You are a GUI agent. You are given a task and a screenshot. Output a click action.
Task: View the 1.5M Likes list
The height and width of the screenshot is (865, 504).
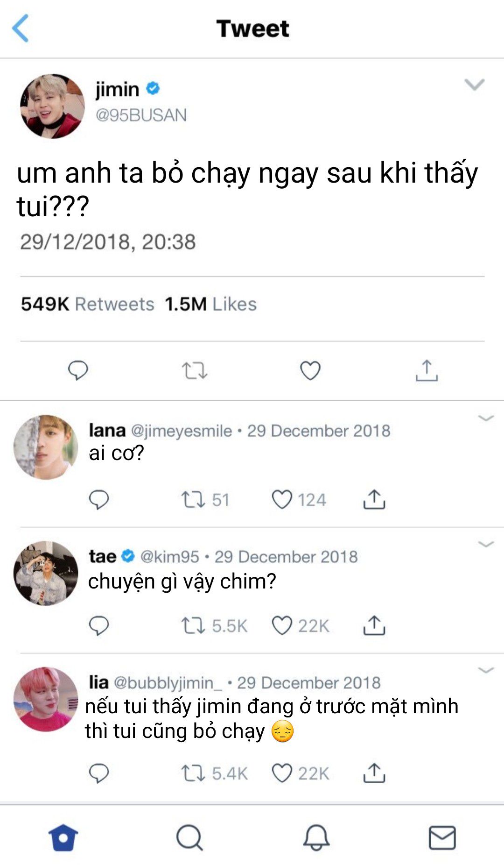click(x=210, y=304)
